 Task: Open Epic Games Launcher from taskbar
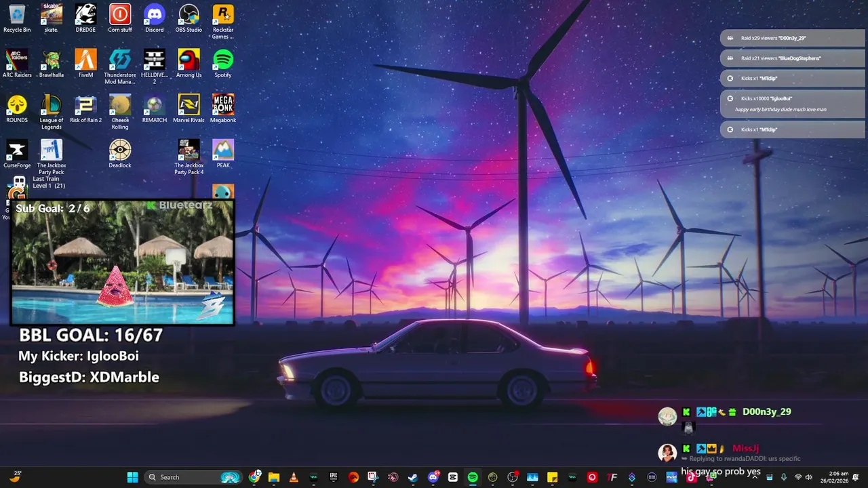pyautogui.click(x=333, y=477)
